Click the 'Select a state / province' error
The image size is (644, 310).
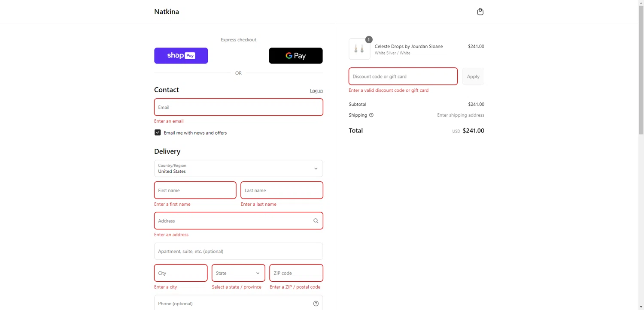237,287
